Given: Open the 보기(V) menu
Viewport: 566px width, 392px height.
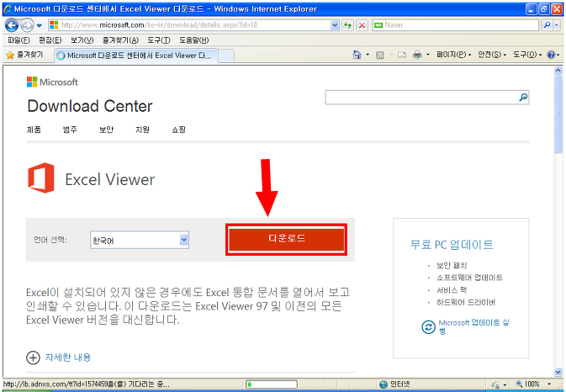Looking at the screenshot, I should pyautogui.click(x=82, y=40).
